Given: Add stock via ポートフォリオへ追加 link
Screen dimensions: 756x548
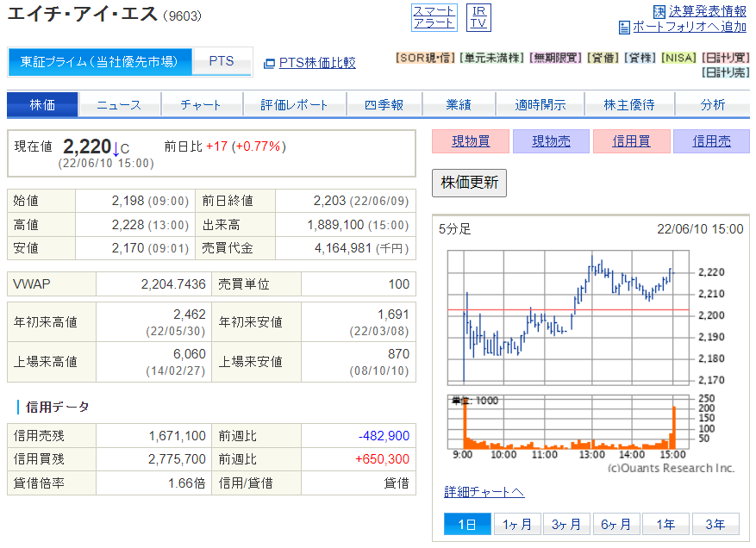Looking at the screenshot, I should (x=689, y=27).
